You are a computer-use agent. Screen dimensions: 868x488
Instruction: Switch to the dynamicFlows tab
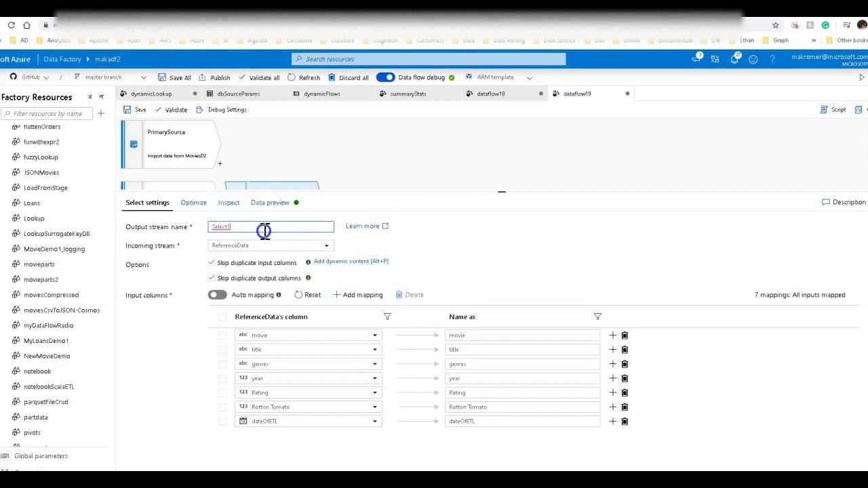(321, 94)
